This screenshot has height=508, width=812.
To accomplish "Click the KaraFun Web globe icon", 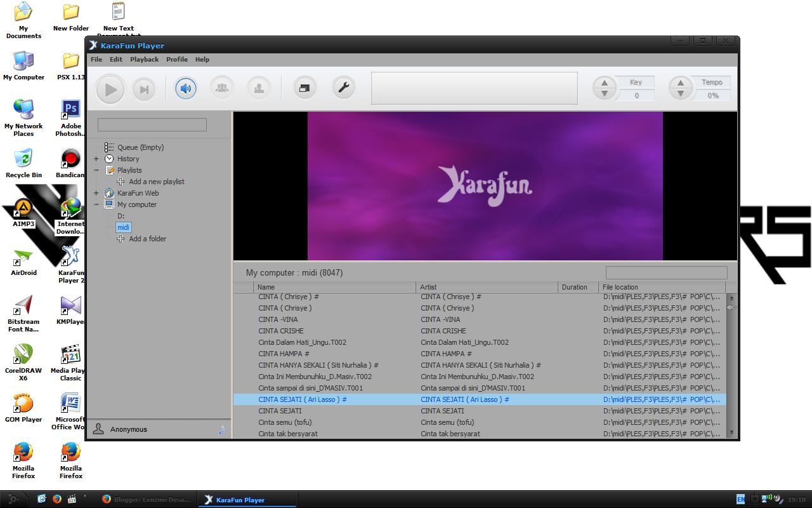I will click(109, 193).
